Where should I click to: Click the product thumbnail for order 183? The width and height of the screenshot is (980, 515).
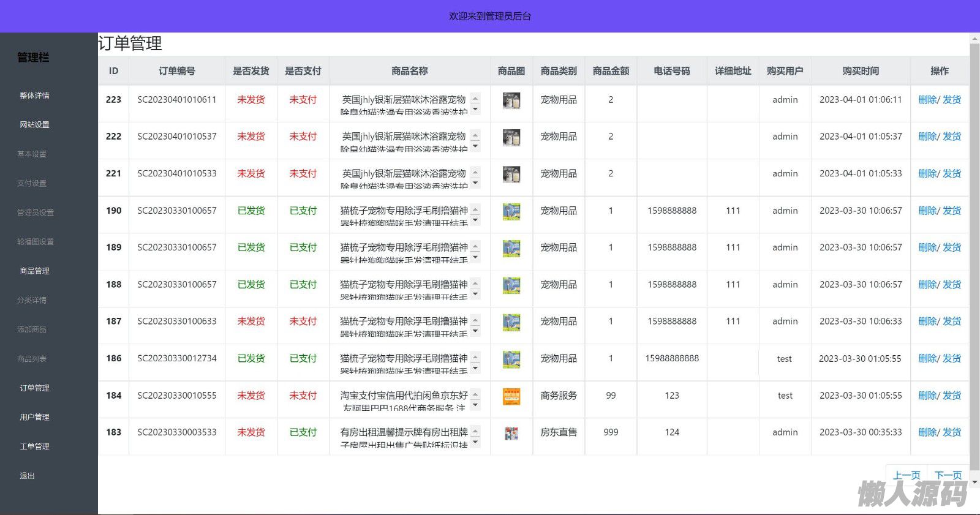[511, 433]
